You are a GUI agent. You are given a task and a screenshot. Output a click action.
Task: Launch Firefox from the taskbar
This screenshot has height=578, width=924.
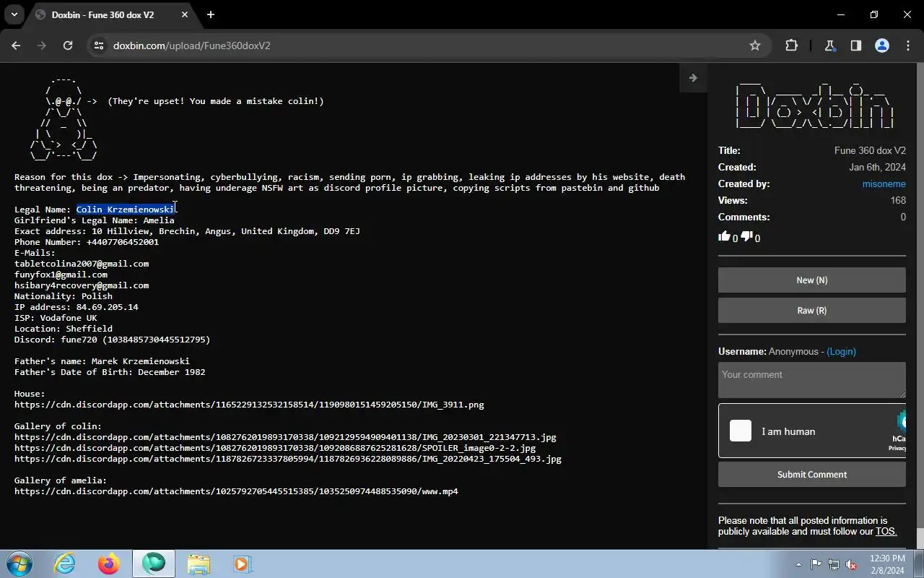(x=109, y=564)
